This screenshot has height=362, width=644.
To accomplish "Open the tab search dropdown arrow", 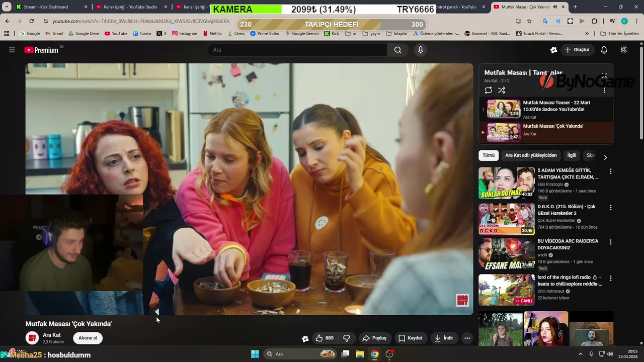I will click(x=7, y=7).
